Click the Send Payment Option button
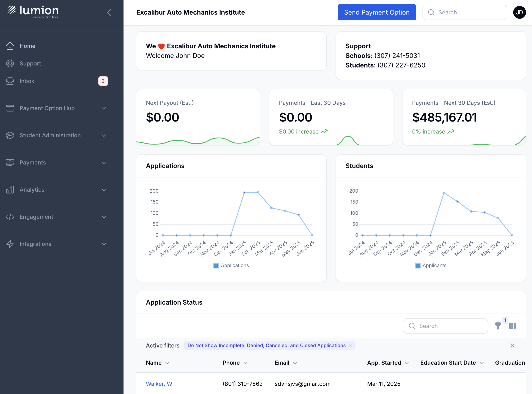The width and height of the screenshot is (532, 394). (377, 12)
